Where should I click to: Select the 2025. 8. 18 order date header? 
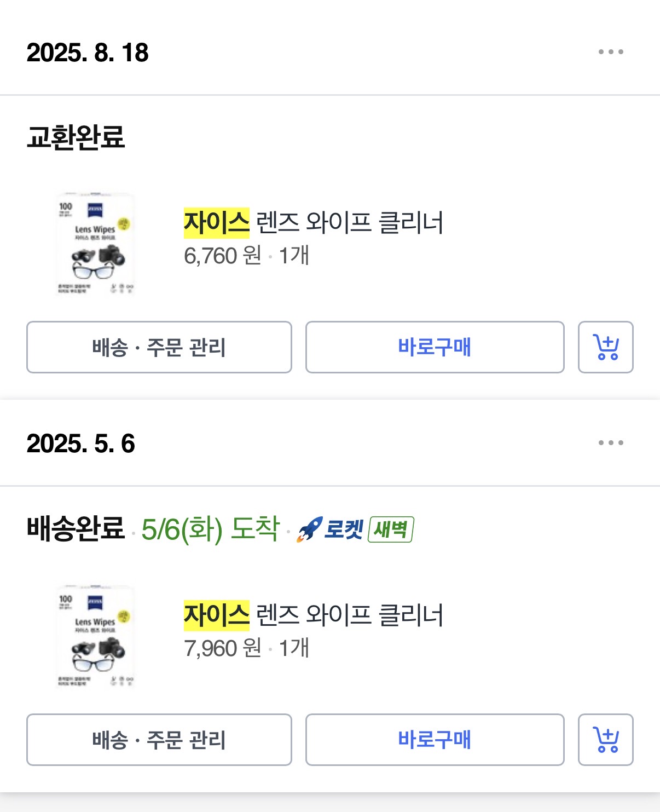pyautogui.click(x=88, y=53)
